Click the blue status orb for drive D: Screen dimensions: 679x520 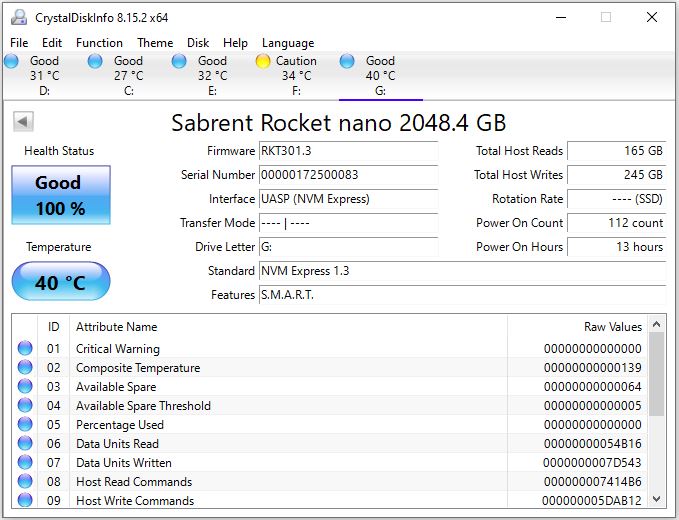coord(12,61)
